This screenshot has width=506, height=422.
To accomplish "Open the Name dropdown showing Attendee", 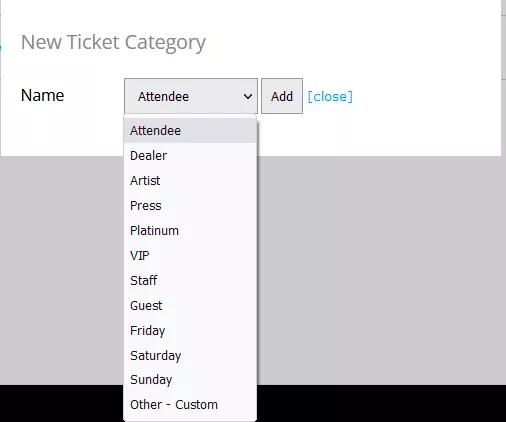I will coord(191,96).
